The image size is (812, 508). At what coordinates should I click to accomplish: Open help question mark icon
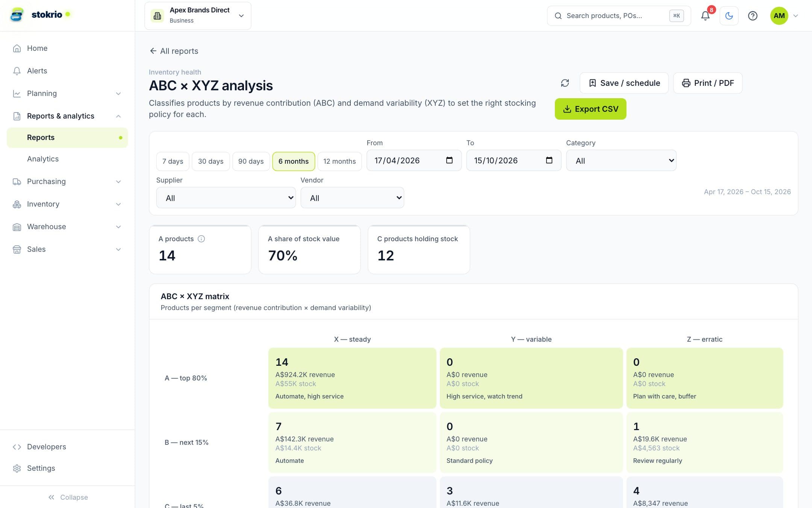coord(753,16)
